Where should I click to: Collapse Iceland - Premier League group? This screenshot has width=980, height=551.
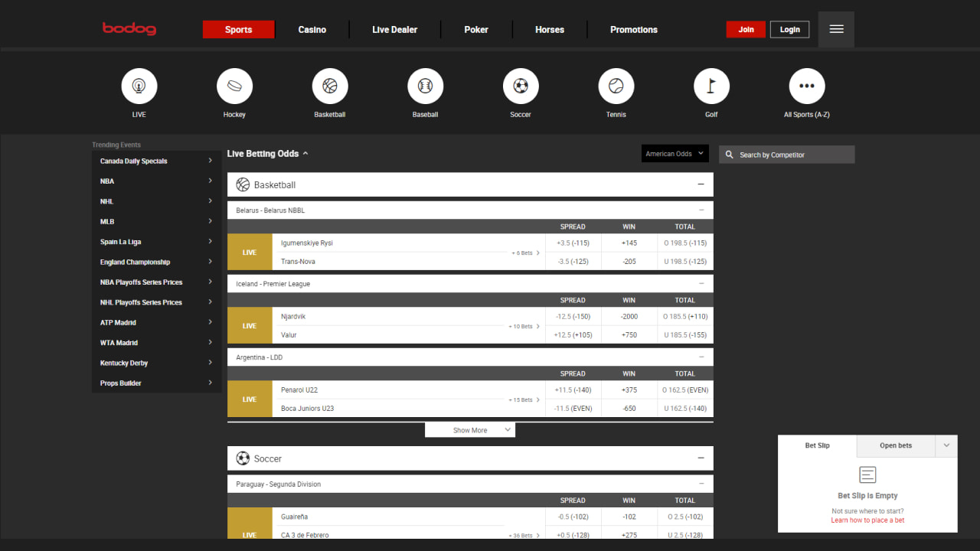[x=701, y=283]
